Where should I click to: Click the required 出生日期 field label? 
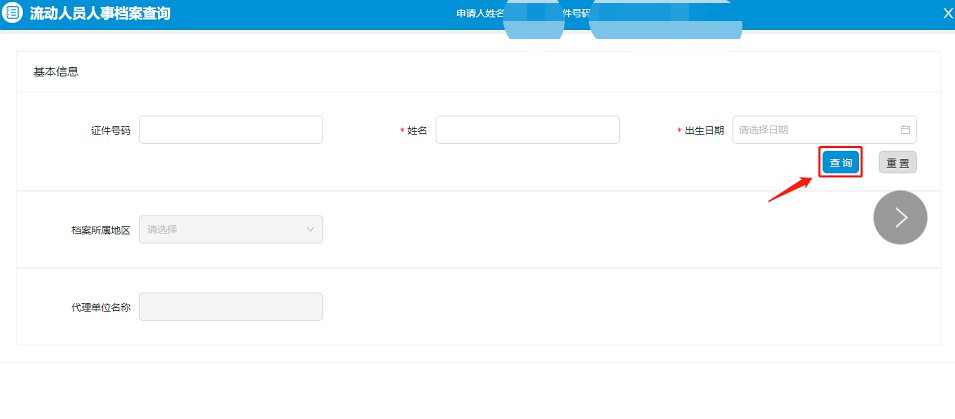click(x=704, y=131)
